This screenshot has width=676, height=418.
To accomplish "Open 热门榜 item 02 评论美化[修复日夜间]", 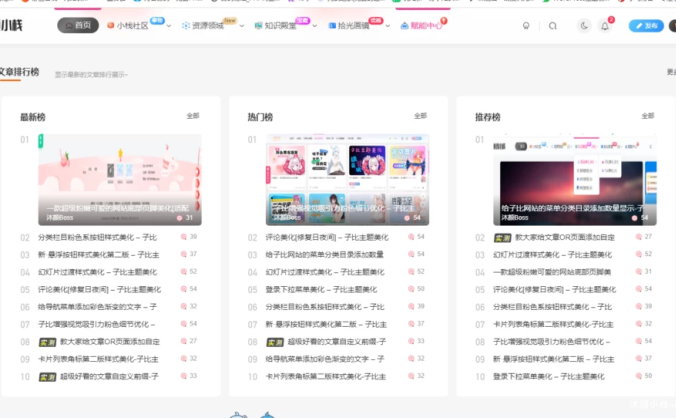I will (x=327, y=237).
